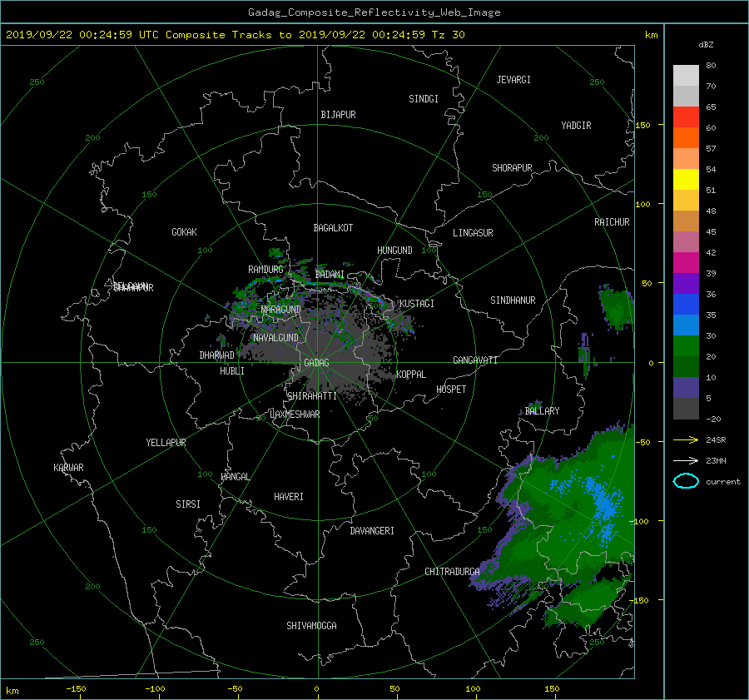Click the KOPPAL city label

point(411,375)
